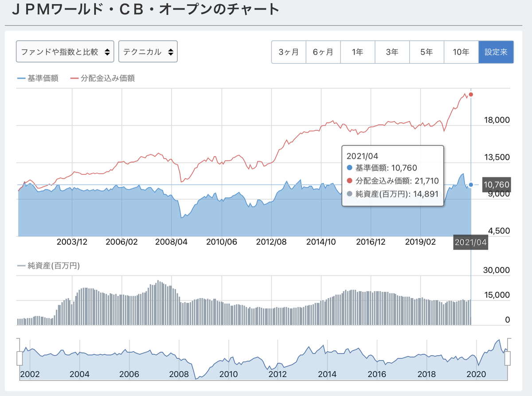Click the 10,760 price axis label
This screenshot has width=532, height=396.
click(x=497, y=184)
